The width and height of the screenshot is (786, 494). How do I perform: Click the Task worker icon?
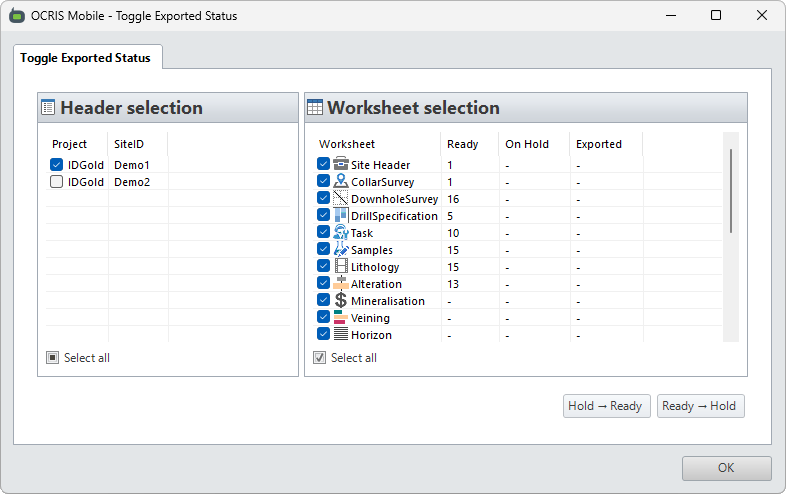(x=341, y=232)
